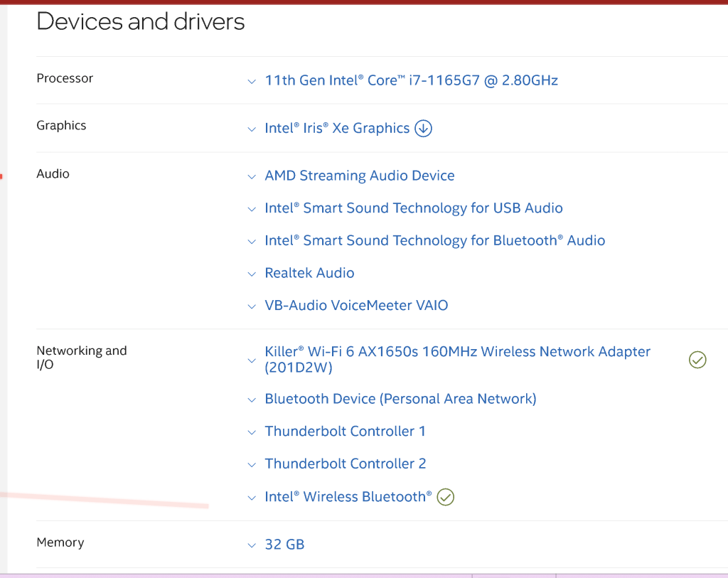Expand the Smart Sound Technology for USB Audio chevron

(252, 210)
